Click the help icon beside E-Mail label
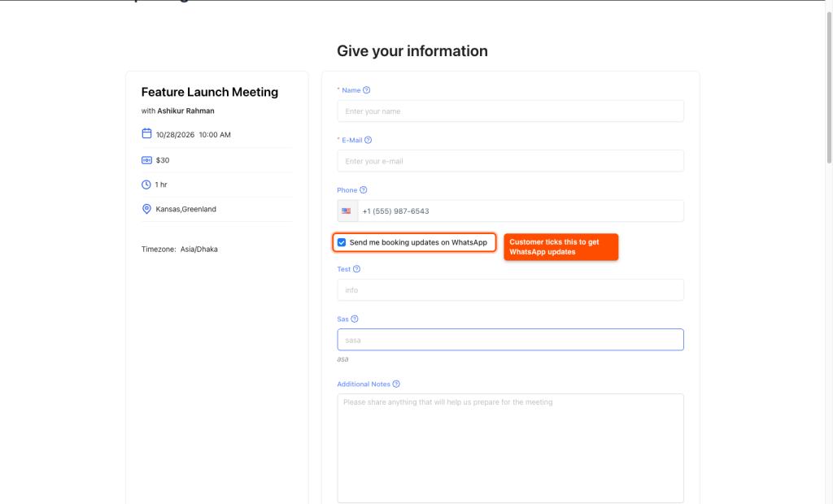 (x=369, y=140)
